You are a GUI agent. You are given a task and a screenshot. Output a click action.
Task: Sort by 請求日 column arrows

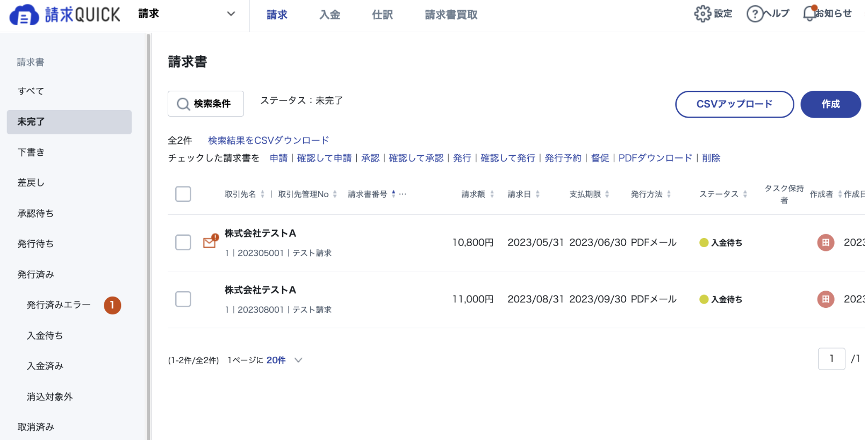pos(537,194)
